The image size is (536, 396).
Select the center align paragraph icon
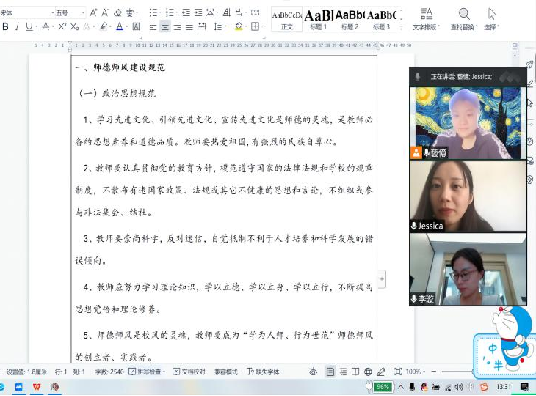pyautogui.click(x=165, y=27)
